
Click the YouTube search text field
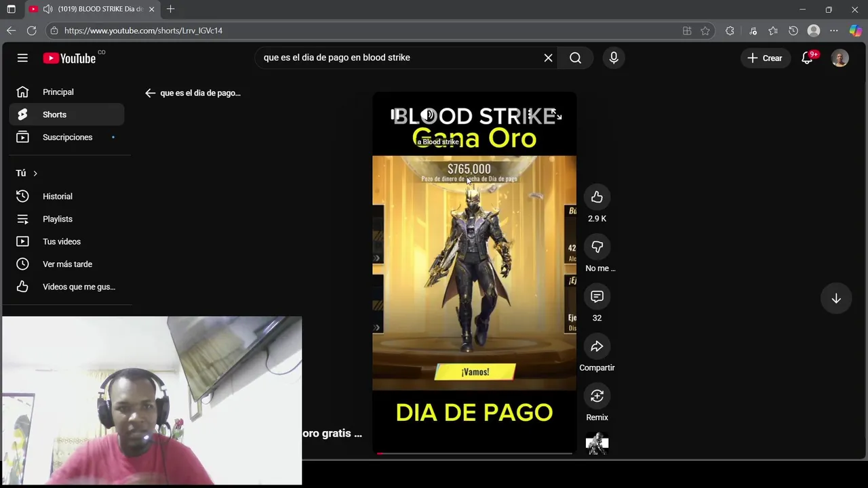click(x=400, y=58)
